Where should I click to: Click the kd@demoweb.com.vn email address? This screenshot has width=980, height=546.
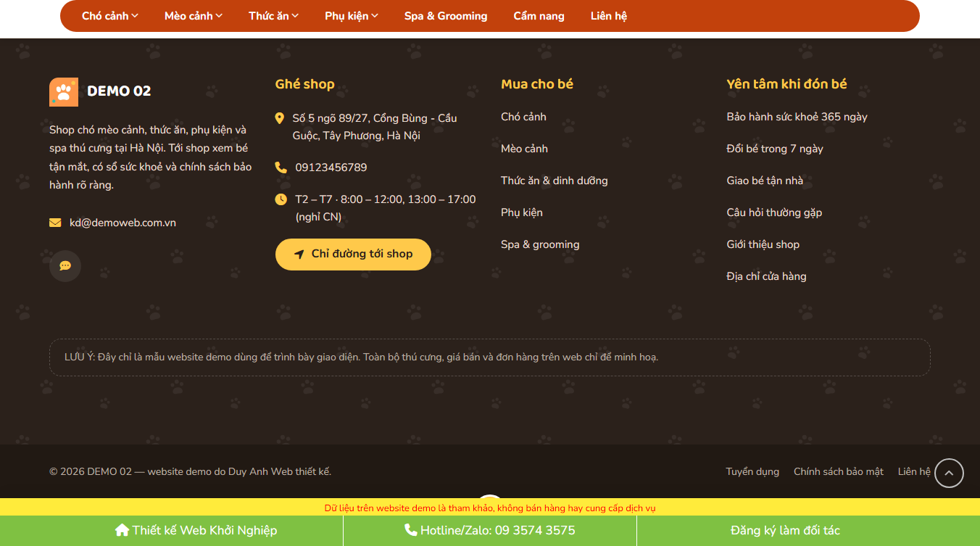[122, 223]
